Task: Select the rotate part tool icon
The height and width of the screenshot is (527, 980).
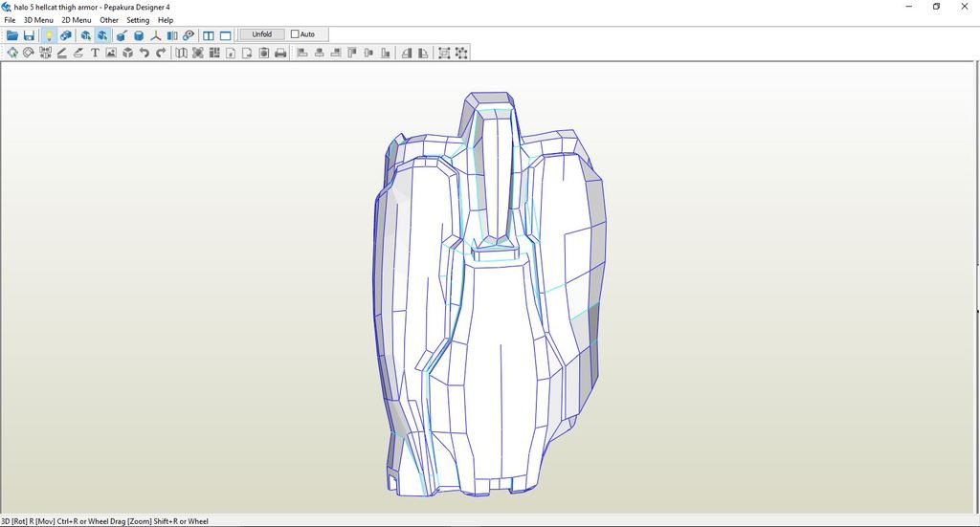Action: coord(28,53)
